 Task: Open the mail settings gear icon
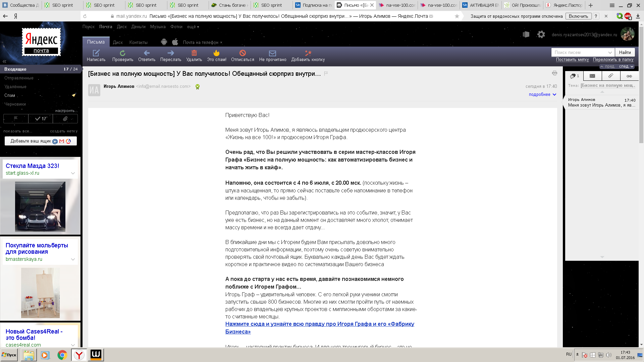pos(541,34)
